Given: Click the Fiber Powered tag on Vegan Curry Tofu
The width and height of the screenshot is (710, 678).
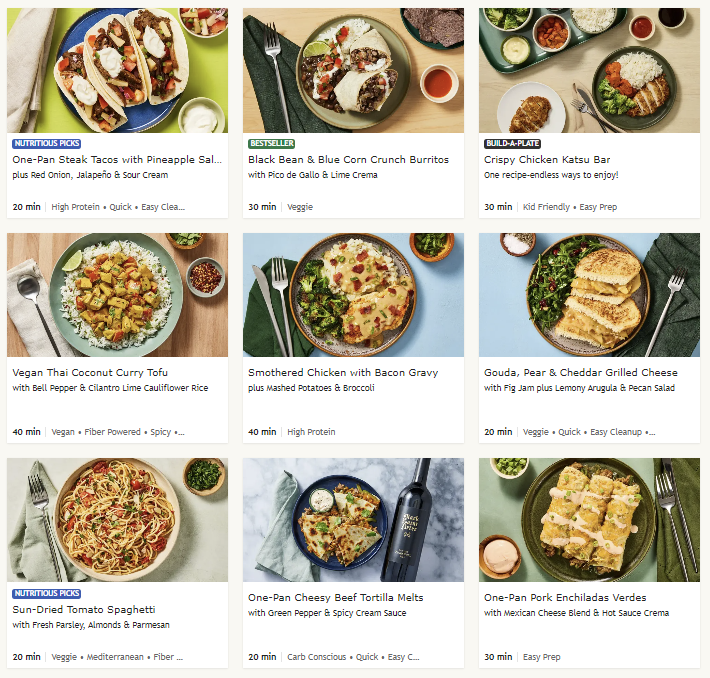Looking at the screenshot, I should pyautogui.click(x=111, y=432).
